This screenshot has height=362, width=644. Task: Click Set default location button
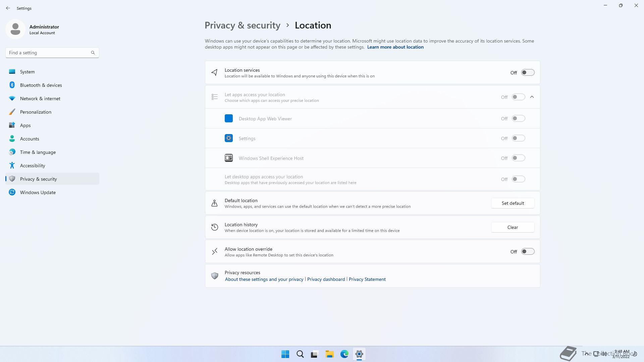click(513, 203)
